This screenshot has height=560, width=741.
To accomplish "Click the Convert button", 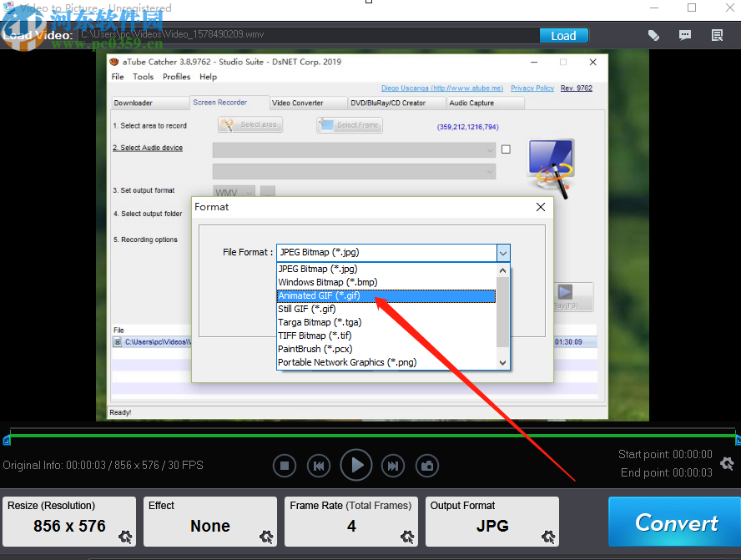I will click(x=675, y=522).
